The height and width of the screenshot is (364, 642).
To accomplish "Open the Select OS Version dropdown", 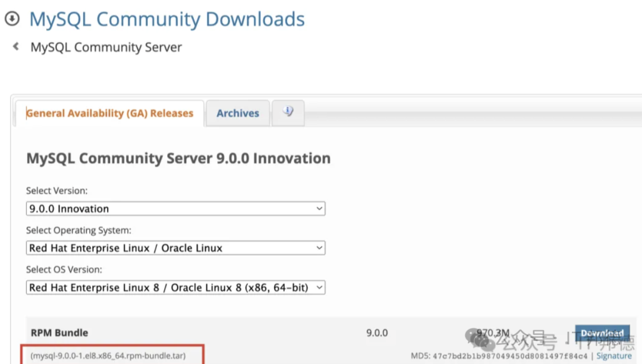I will 175,287.
